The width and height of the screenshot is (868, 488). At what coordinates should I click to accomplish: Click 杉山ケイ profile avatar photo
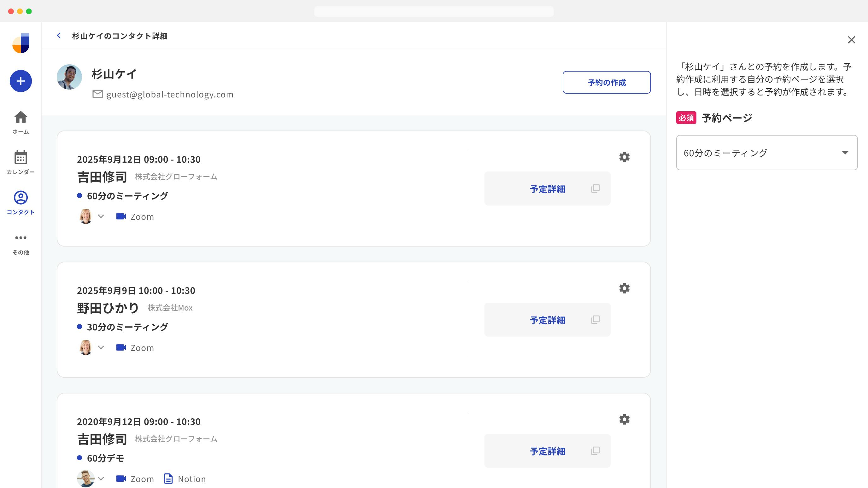[x=69, y=77]
